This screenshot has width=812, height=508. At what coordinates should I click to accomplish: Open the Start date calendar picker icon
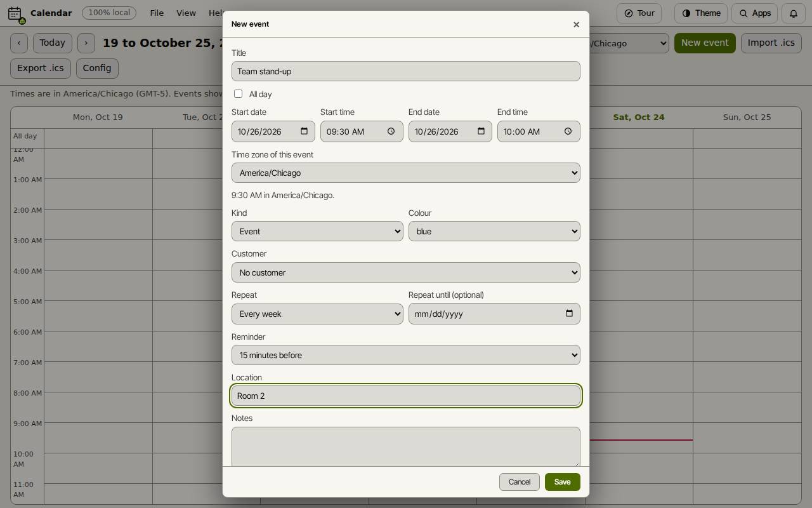[x=304, y=131]
